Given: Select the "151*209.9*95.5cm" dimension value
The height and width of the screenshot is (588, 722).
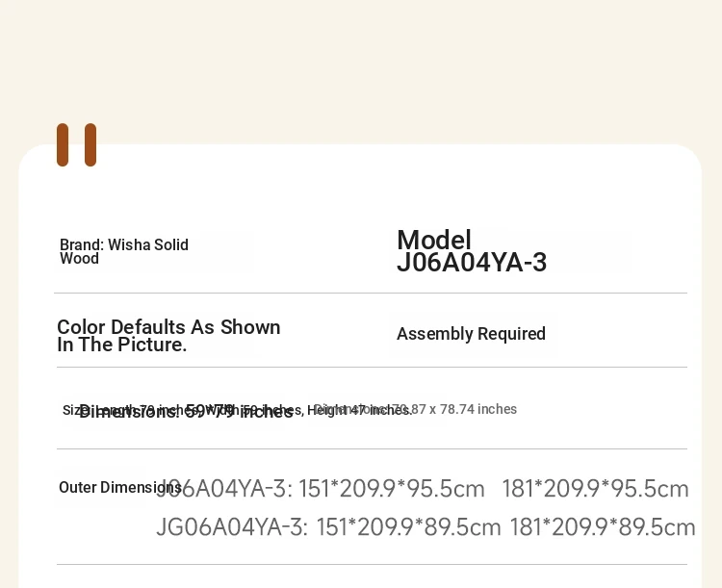Looking at the screenshot, I should (x=392, y=489).
